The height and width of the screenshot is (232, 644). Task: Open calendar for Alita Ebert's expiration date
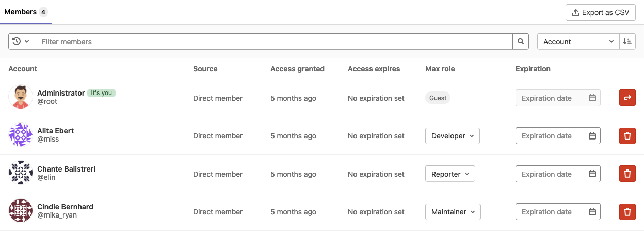pyautogui.click(x=592, y=136)
